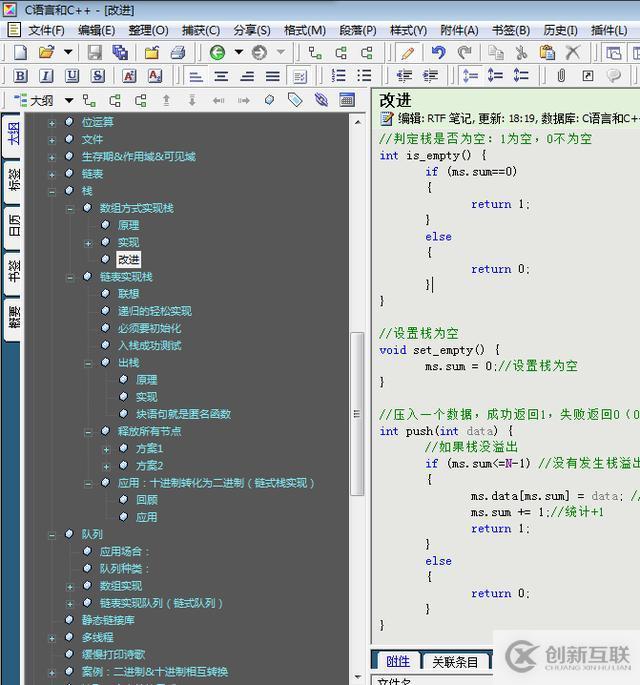This screenshot has height=685, width=640.
Task: Open the 格式(M) menu
Action: click(x=304, y=30)
